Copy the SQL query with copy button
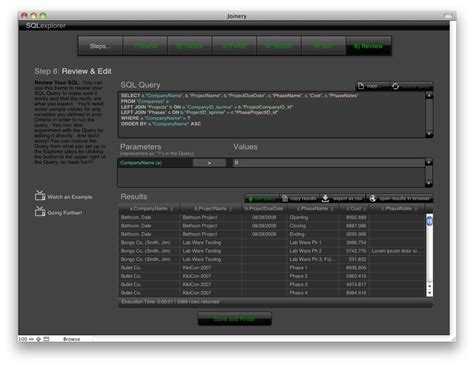 (x=372, y=86)
